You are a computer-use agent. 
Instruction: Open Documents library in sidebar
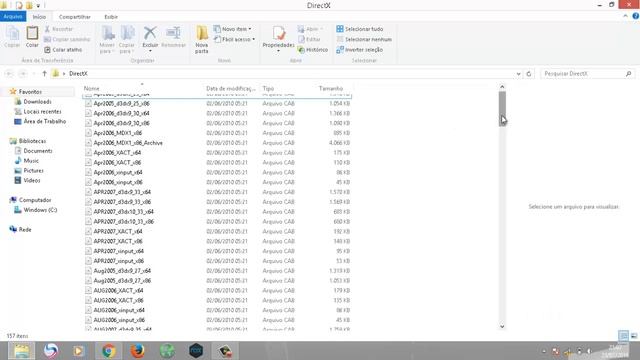(38, 151)
